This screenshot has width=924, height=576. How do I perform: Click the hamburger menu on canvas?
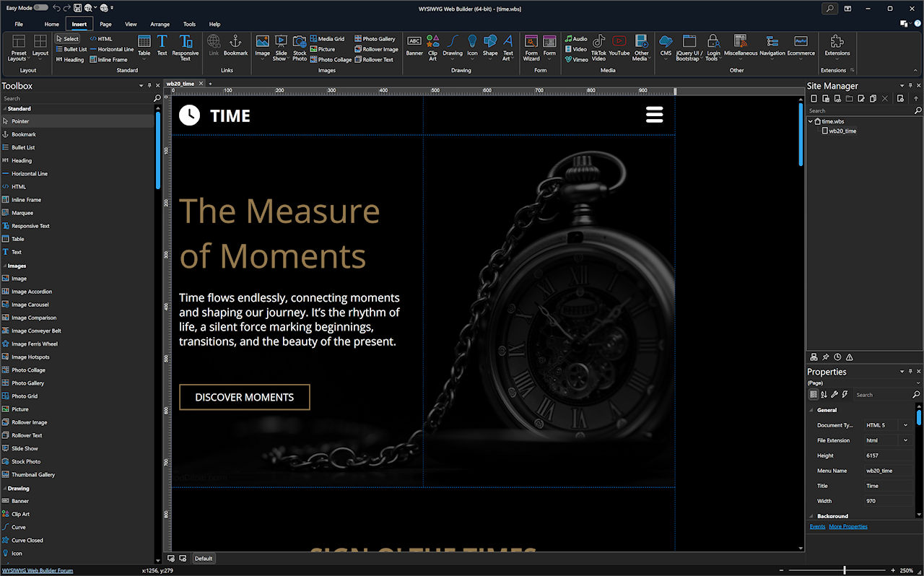coord(654,115)
